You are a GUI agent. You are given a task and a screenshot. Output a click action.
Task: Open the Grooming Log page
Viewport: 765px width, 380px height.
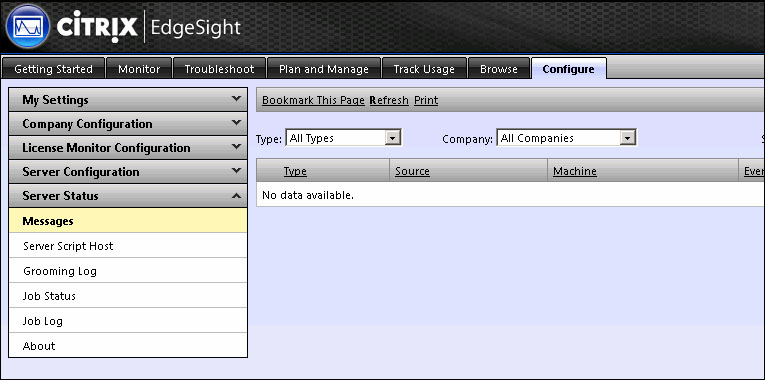pos(128,271)
